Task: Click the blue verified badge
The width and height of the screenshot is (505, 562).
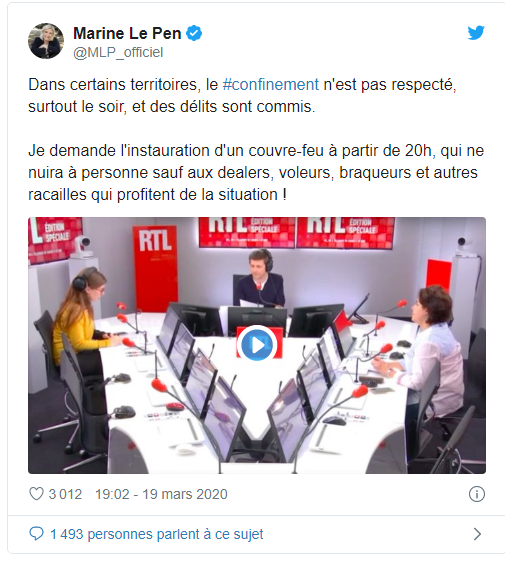Action: point(194,33)
